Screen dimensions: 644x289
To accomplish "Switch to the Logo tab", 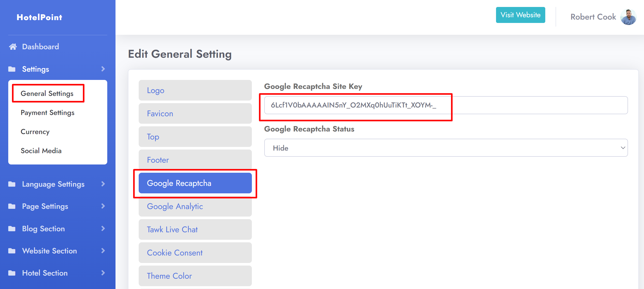I will [195, 90].
